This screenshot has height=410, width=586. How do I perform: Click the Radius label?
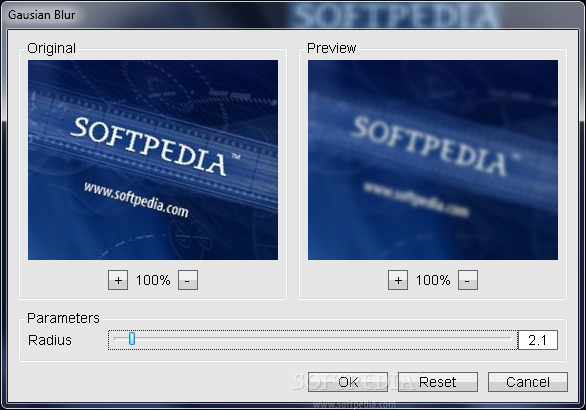[50, 340]
